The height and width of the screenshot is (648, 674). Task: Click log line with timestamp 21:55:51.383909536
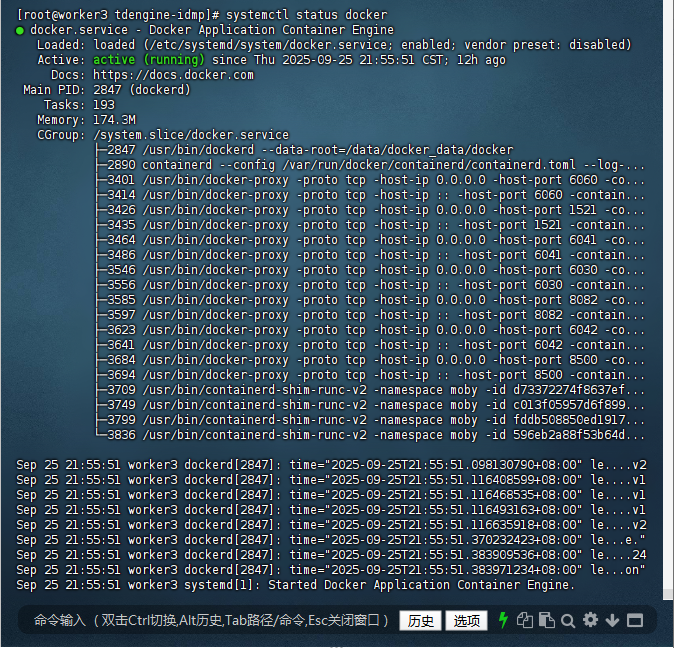[x=331, y=555]
